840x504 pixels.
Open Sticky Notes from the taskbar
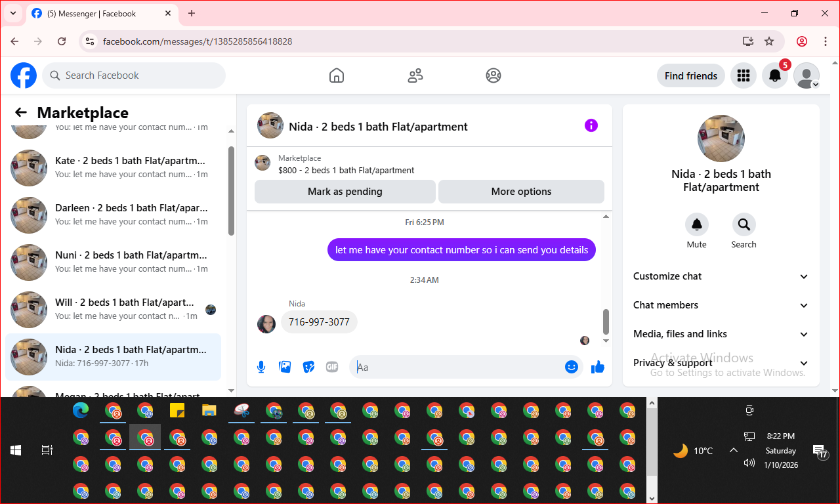pyautogui.click(x=177, y=411)
